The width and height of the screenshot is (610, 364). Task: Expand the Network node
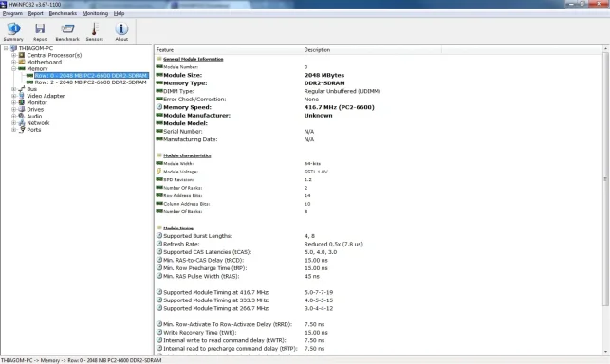(x=14, y=123)
